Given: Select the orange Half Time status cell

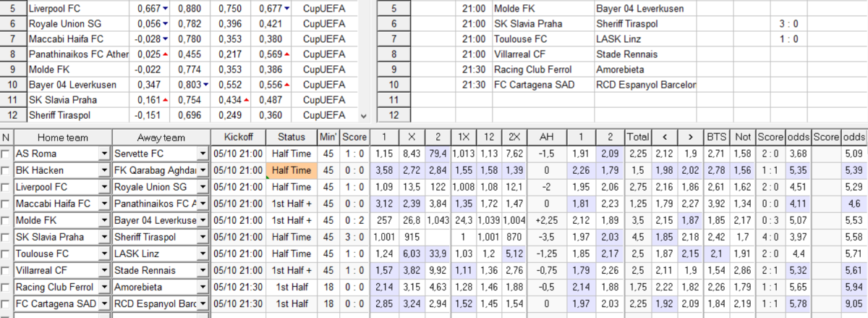Looking at the screenshot, I should click(x=292, y=170).
